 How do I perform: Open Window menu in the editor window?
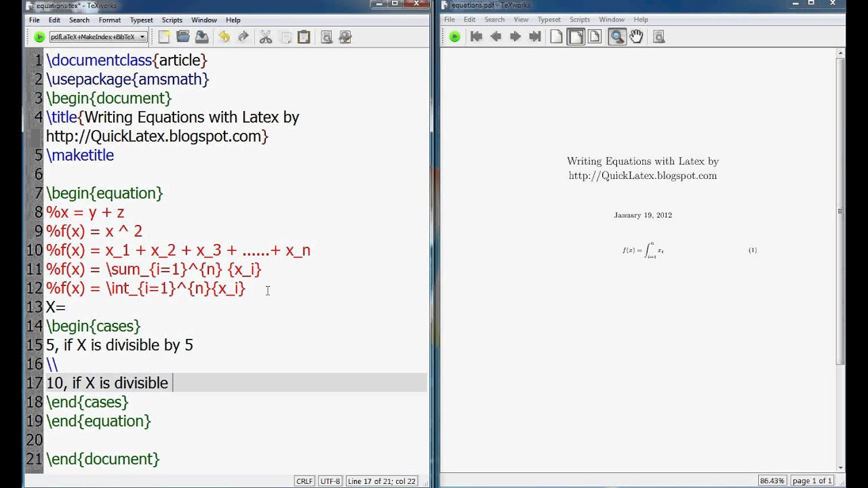click(203, 20)
